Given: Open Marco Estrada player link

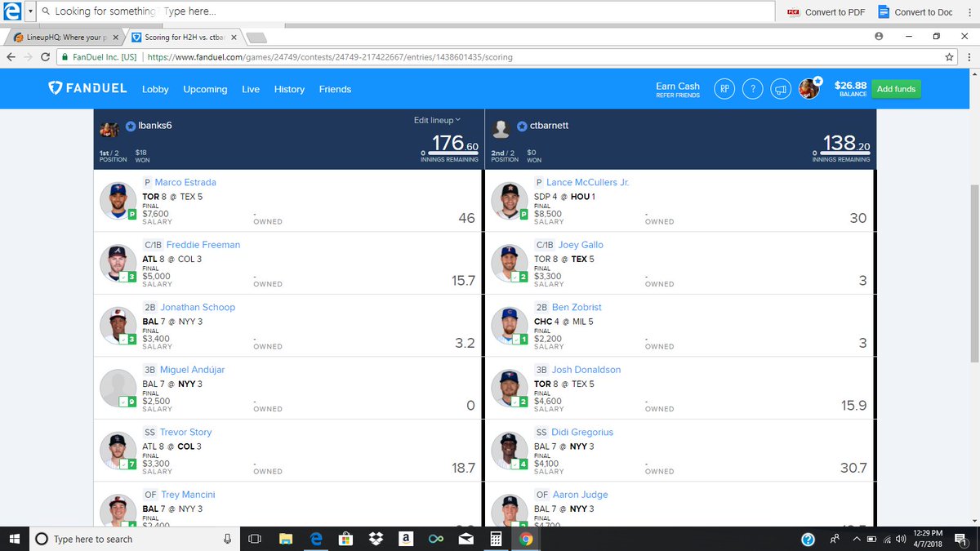Looking at the screenshot, I should point(185,182).
